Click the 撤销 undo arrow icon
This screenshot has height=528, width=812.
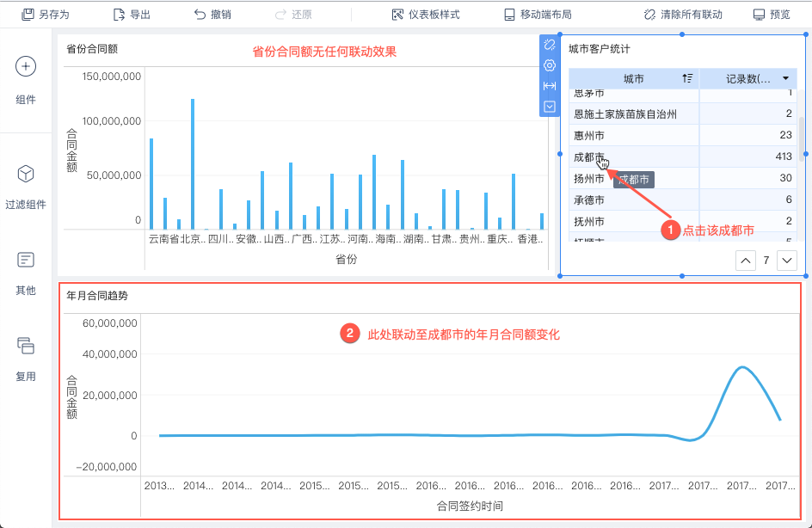pos(200,15)
